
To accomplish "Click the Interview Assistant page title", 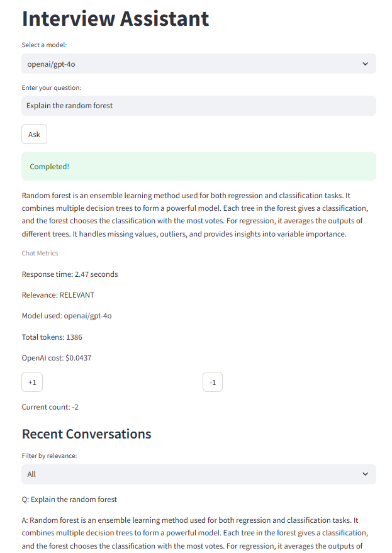I will point(115,18).
